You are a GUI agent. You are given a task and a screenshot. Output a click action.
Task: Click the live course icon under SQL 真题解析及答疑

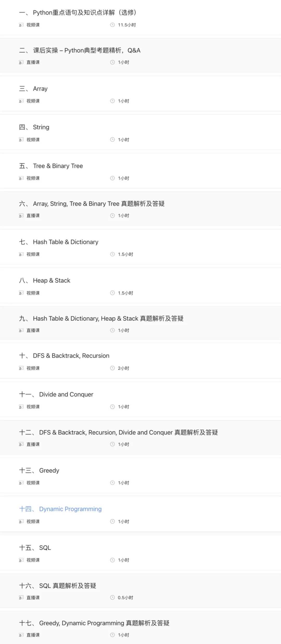[21, 597]
